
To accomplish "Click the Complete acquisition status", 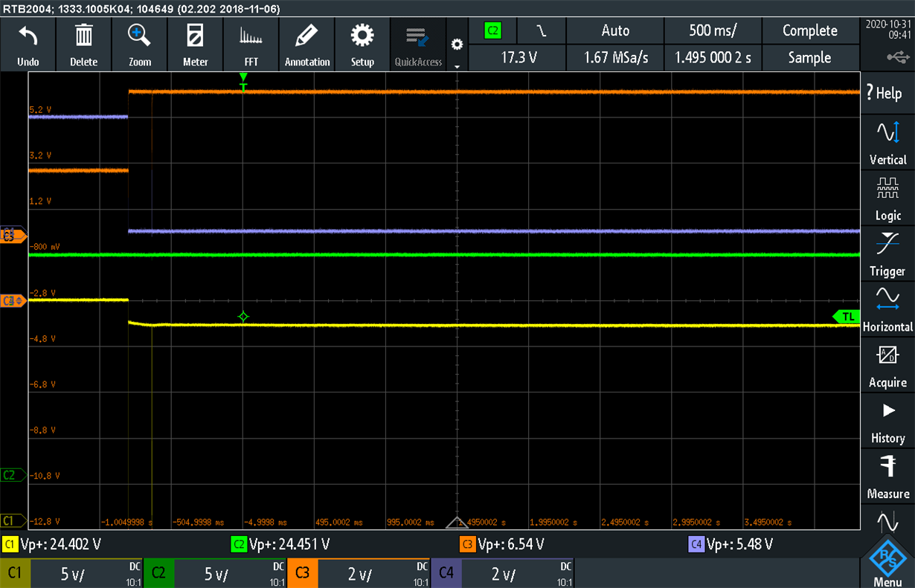I will pos(810,30).
